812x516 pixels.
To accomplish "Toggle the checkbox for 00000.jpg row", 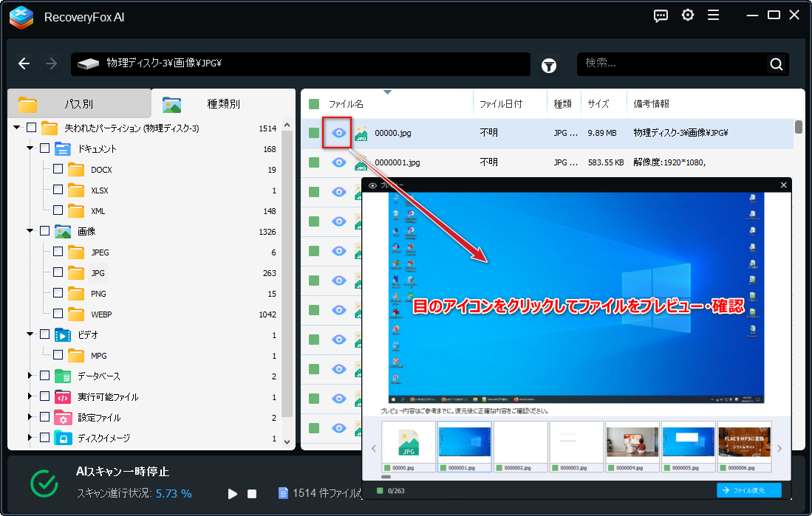I will point(314,133).
